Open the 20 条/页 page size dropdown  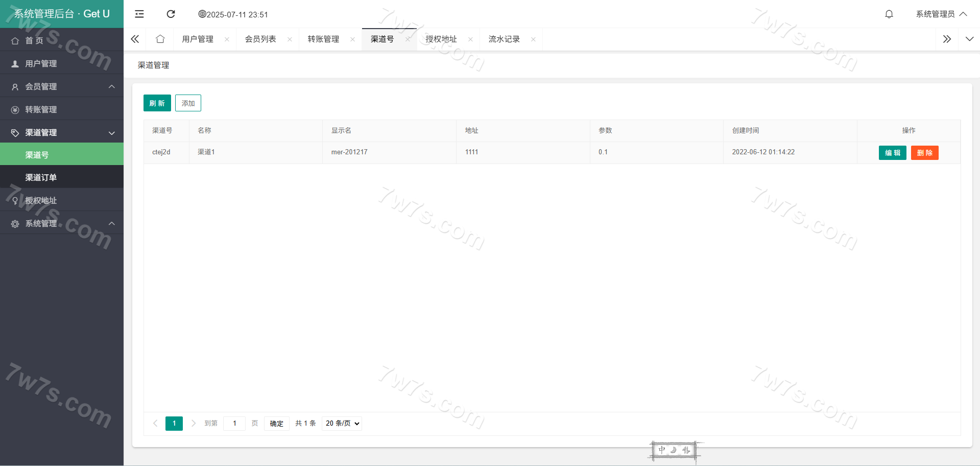pos(342,424)
